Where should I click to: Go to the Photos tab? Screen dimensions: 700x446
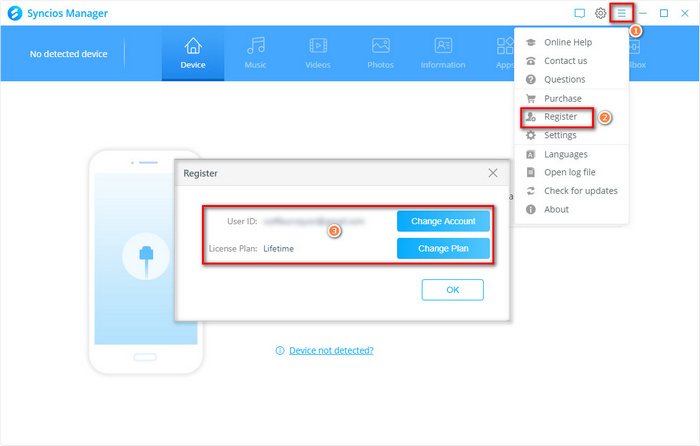380,53
